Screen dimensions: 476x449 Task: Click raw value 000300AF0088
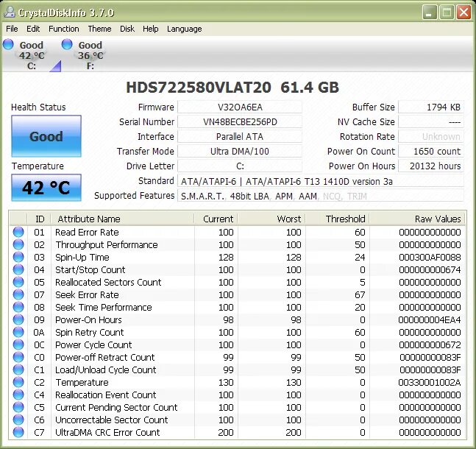pyautogui.click(x=430, y=258)
